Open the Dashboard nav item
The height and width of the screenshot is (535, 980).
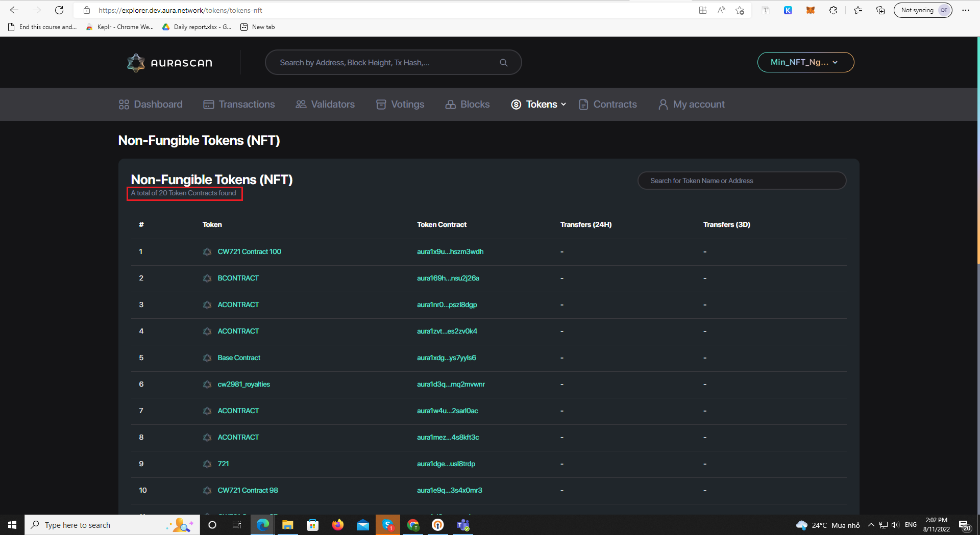pos(151,105)
